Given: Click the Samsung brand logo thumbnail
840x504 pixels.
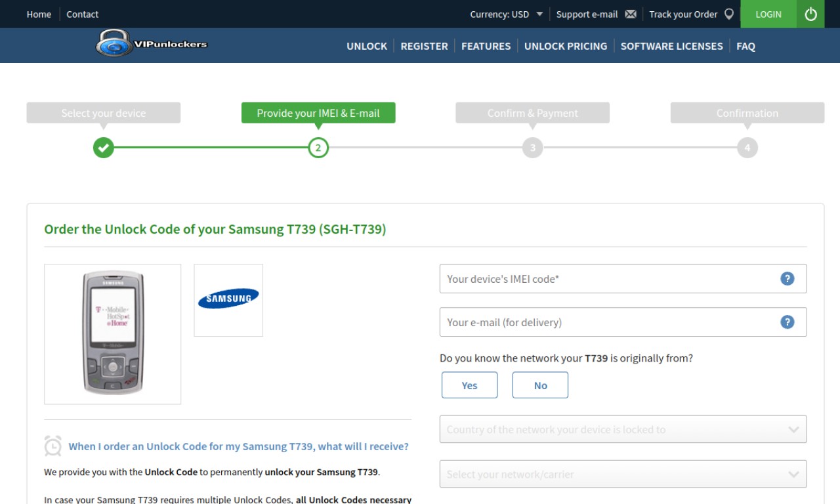Looking at the screenshot, I should (228, 300).
